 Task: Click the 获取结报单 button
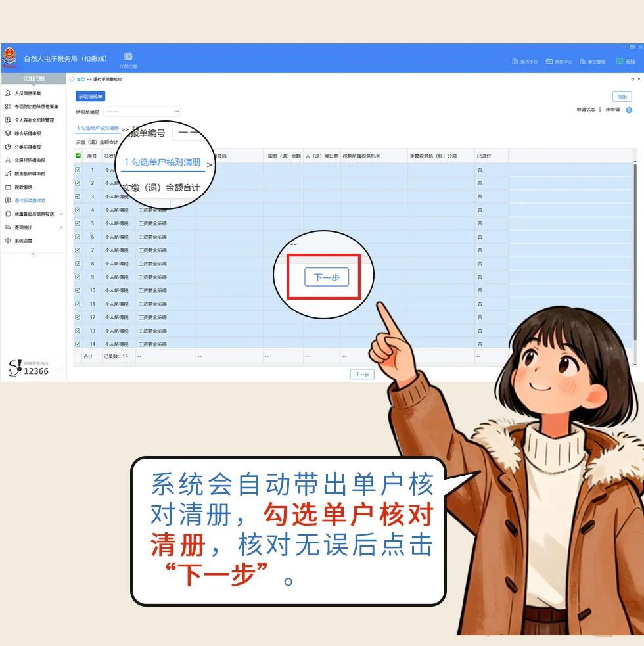90,97
